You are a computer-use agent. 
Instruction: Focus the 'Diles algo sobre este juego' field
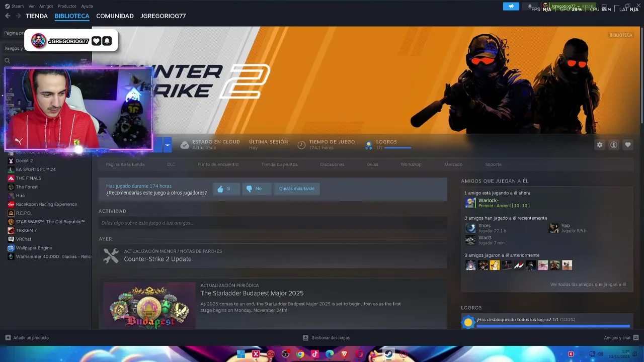pyautogui.click(x=273, y=223)
